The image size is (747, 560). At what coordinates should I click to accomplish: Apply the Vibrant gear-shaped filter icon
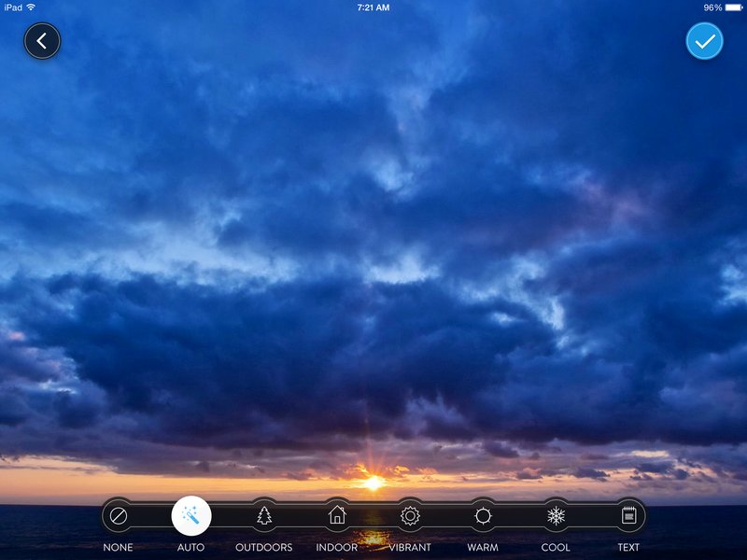[x=410, y=516]
